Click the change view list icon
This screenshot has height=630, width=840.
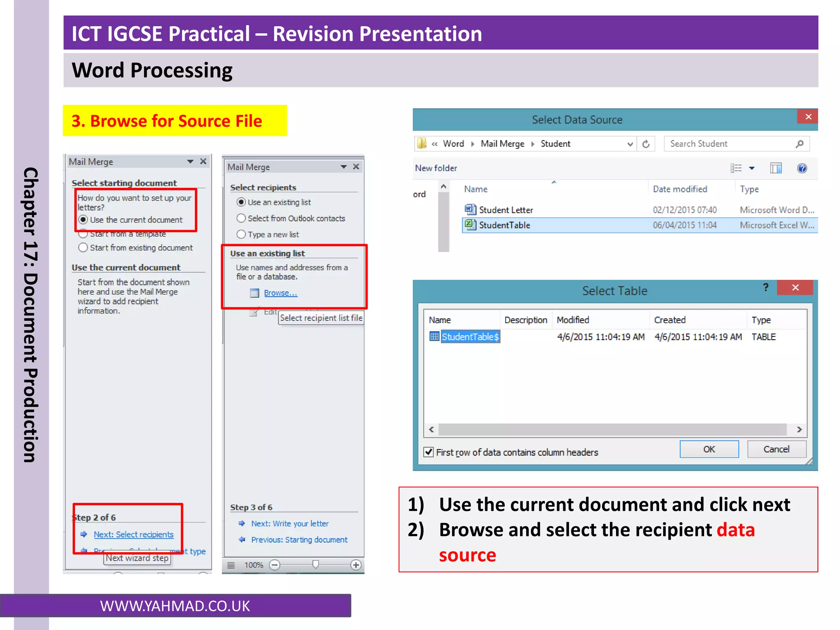tap(736, 168)
